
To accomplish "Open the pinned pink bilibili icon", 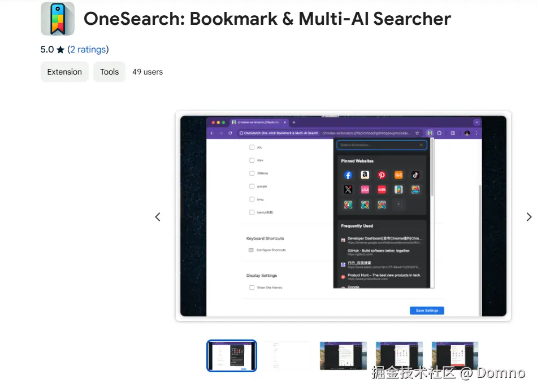I will (365, 190).
